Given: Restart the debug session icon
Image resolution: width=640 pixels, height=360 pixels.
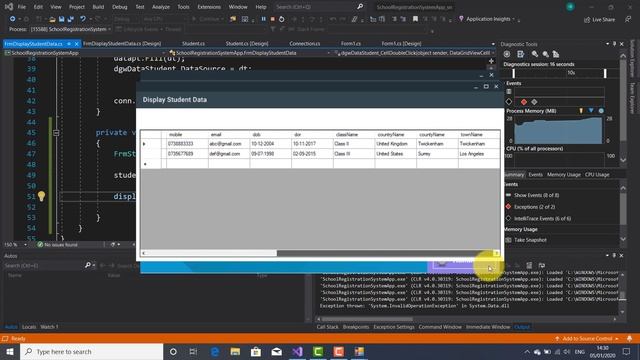Looking at the screenshot, I should point(282,19).
